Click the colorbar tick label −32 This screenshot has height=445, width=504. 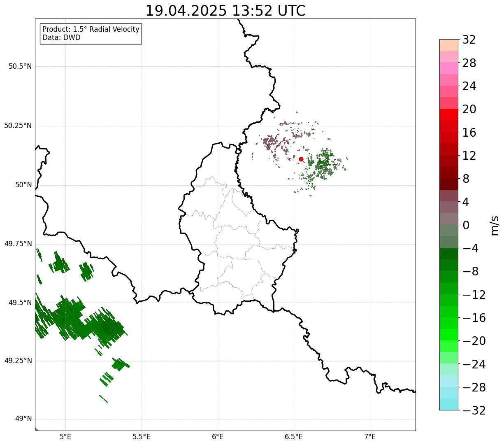[x=474, y=410]
